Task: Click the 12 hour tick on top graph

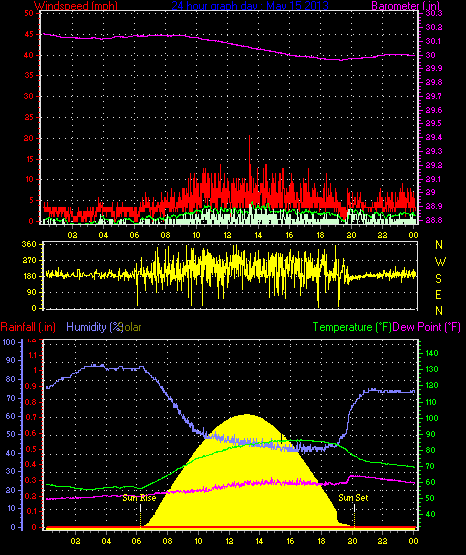Action: [x=227, y=235]
